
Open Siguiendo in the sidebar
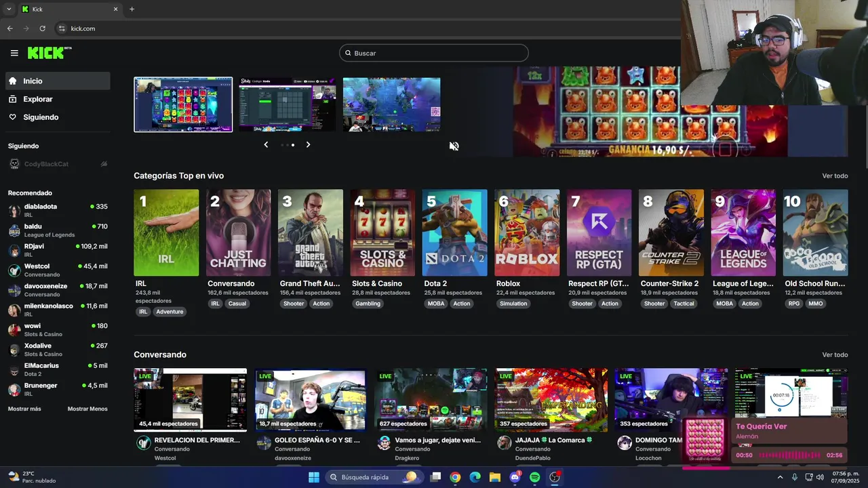58,117
